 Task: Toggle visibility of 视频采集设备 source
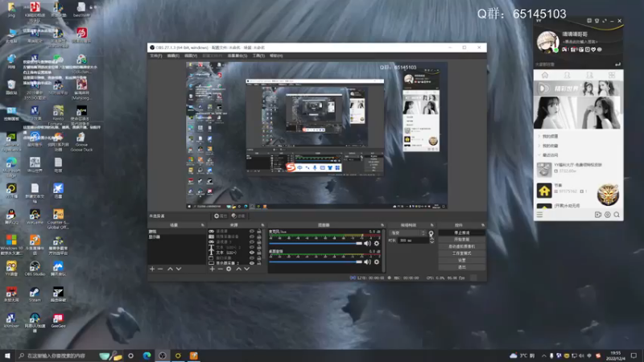click(252, 237)
